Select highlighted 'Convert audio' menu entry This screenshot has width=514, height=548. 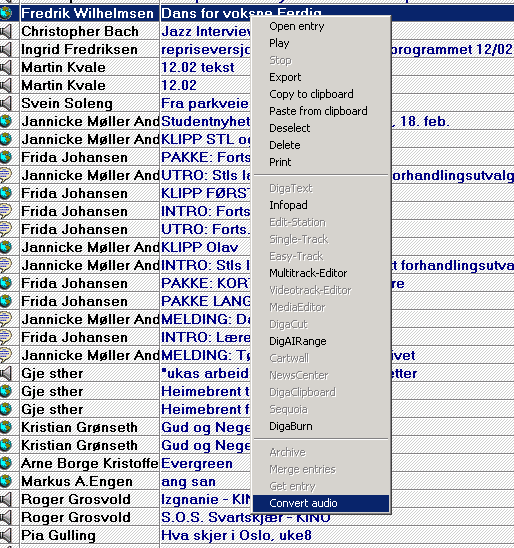321,503
